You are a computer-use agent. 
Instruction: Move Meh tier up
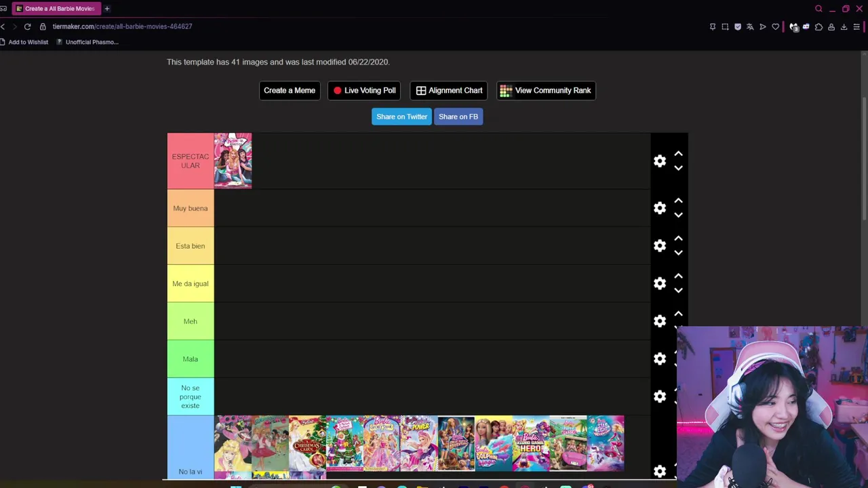678,314
